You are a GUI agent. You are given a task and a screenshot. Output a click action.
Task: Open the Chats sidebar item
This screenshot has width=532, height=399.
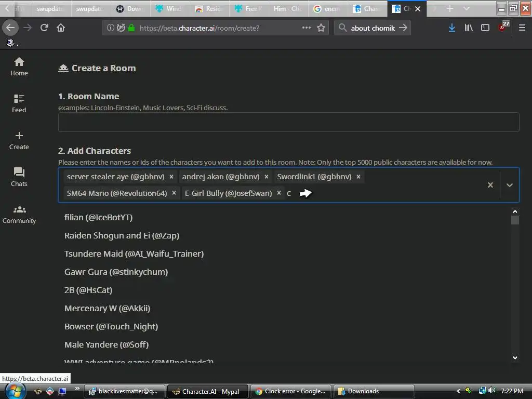tap(19, 177)
